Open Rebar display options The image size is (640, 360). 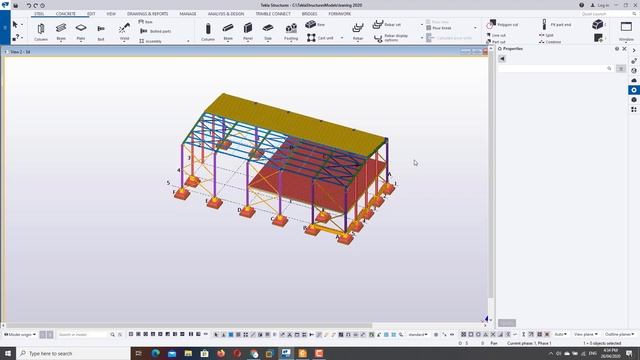[391, 38]
